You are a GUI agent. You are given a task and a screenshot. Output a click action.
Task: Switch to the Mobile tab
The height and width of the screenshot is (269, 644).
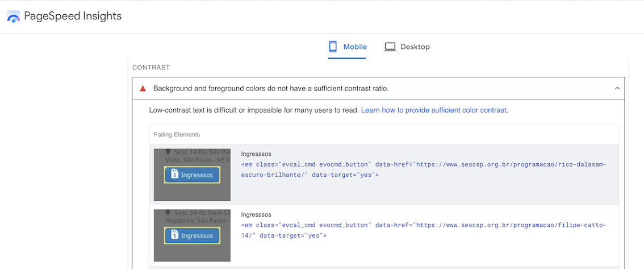(x=347, y=47)
